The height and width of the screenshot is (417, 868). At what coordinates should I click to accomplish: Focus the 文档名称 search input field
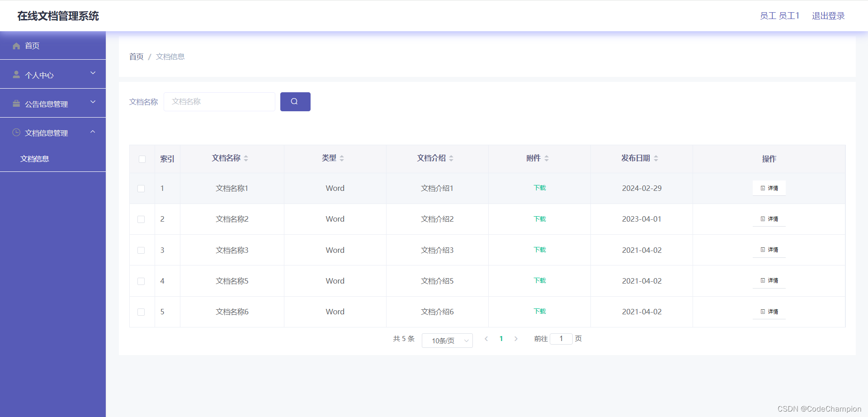pyautogui.click(x=219, y=102)
